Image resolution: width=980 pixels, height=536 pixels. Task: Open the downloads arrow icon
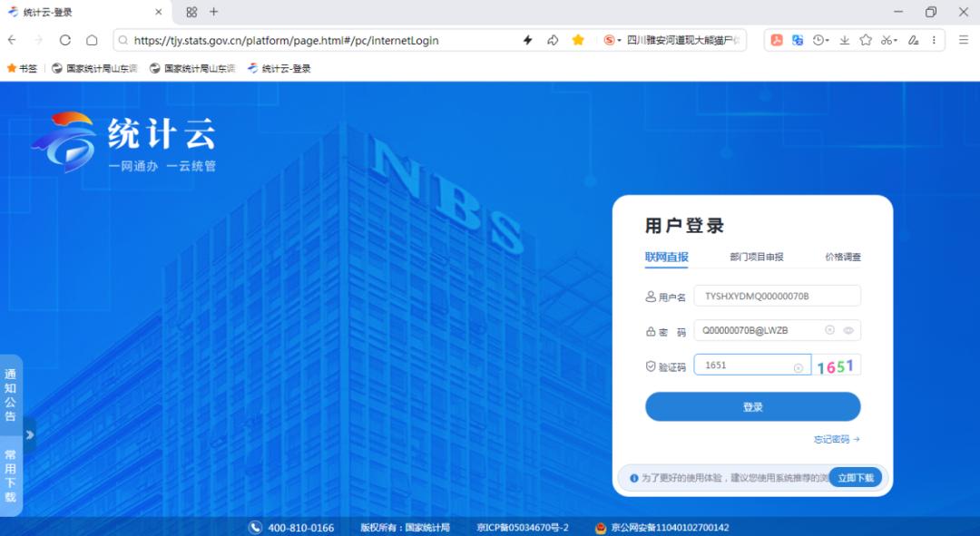pyautogui.click(x=845, y=40)
